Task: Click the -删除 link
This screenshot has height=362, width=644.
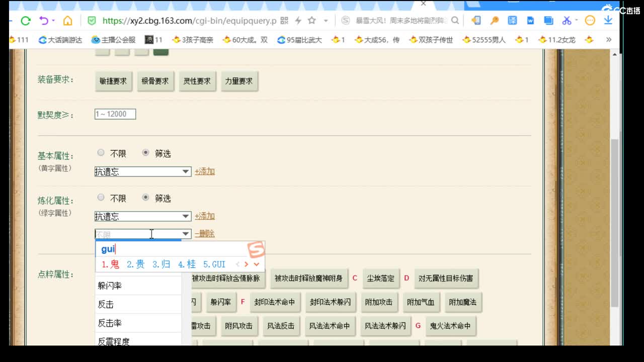Action: (x=205, y=234)
